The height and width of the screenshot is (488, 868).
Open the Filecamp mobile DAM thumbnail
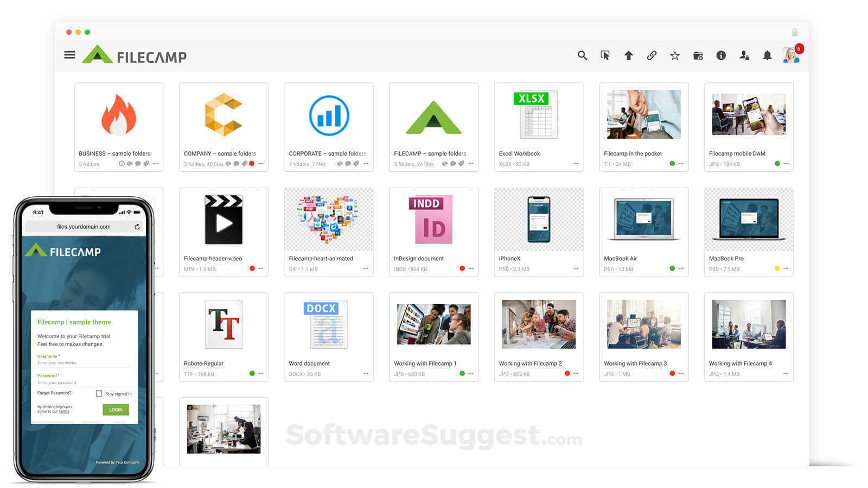749,114
